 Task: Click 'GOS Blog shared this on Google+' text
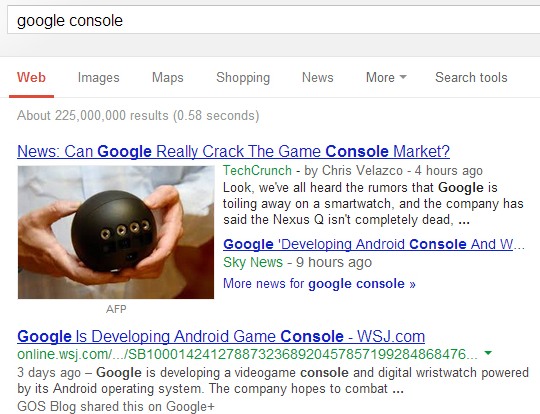tap(116, 406)
